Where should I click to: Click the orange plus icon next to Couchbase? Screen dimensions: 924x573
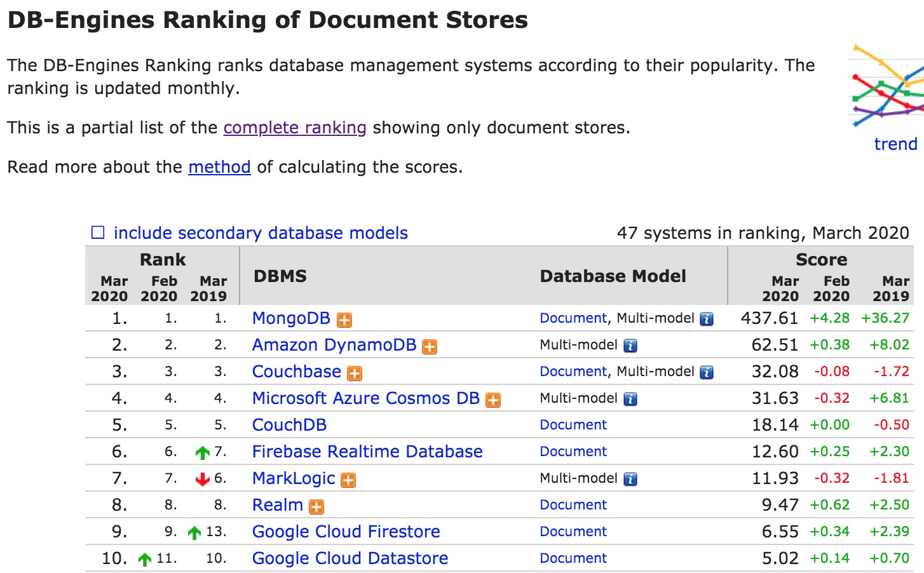click(x=355, y=374)
